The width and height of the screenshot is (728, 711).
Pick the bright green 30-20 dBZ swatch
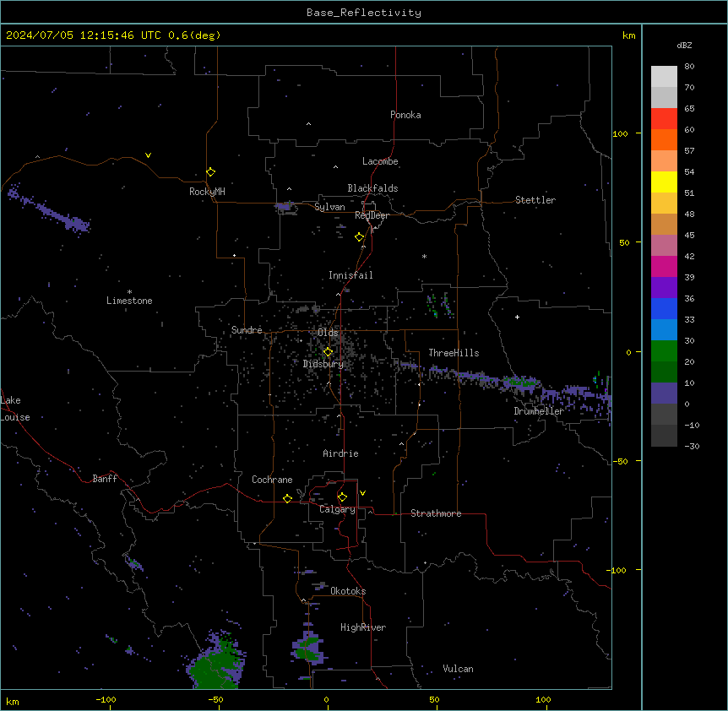coord(664,351)
